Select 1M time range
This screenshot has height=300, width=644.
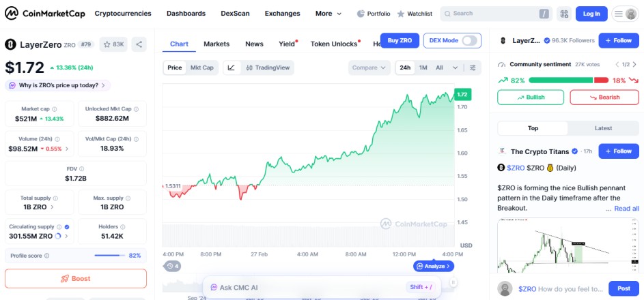pyautogui.click(x=423, y=67)
